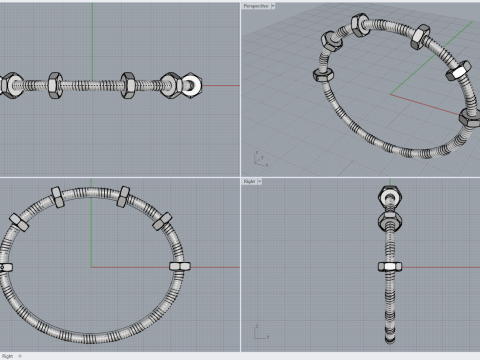This screenshot has width=480, height=360.
Task: Click the add-viewport icon beside the Right tab
Action: [x=20, y=356]
